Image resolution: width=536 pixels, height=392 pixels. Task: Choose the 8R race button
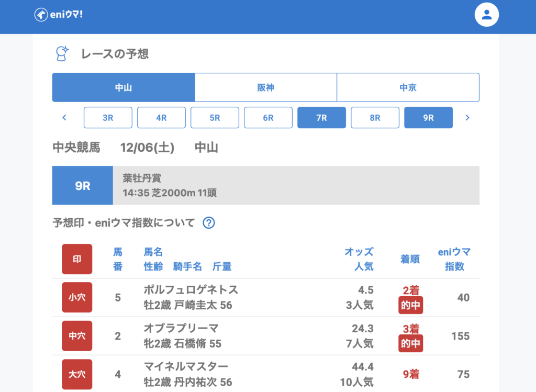[x=375, y=118]
